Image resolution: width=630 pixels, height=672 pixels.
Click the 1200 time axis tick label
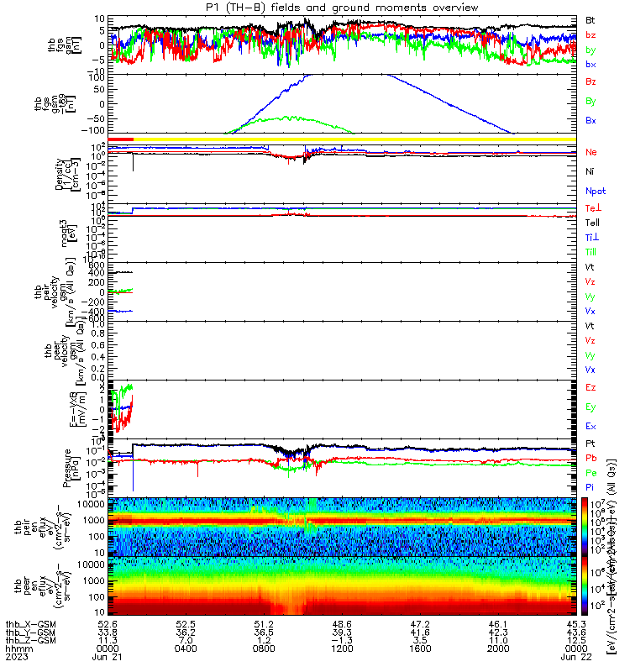click(x=342, y=648)
